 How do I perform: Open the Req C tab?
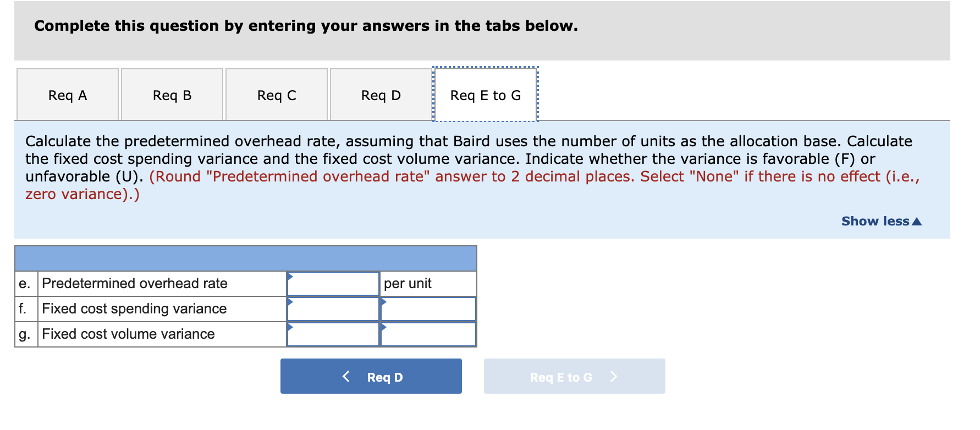pos(276,94)
